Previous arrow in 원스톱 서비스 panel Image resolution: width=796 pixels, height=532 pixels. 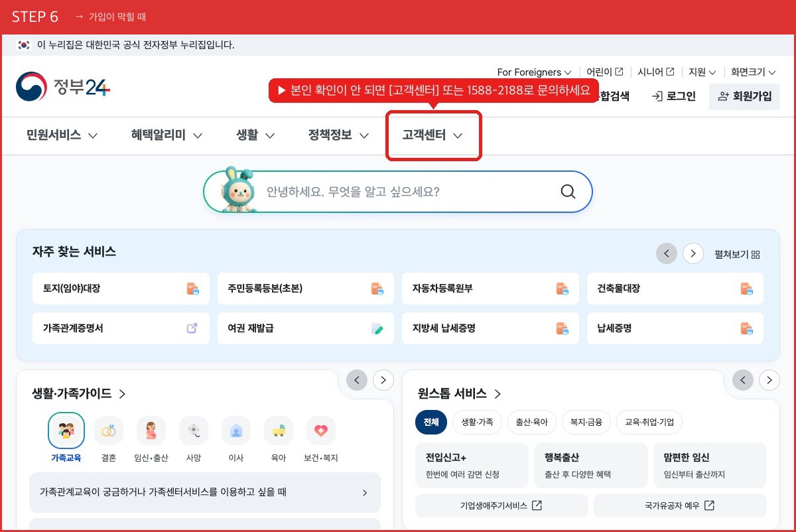coord(743,380)
